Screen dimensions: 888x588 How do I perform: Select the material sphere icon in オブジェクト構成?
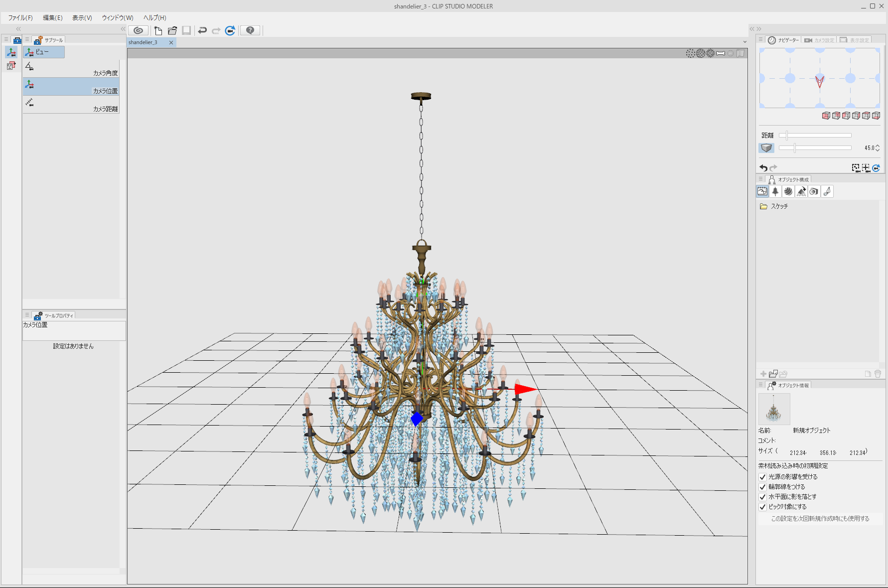click(x=789, y=191)
